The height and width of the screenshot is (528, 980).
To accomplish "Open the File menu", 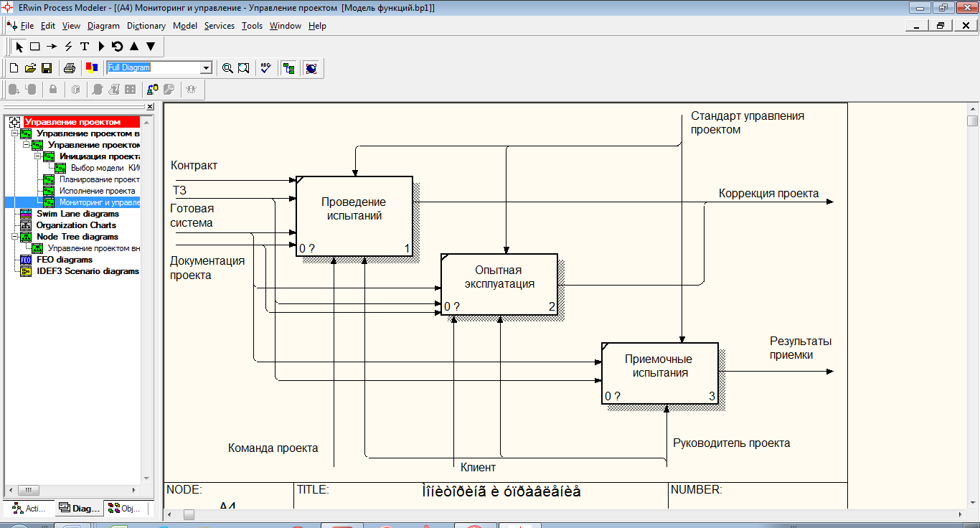I will (27, 26).
